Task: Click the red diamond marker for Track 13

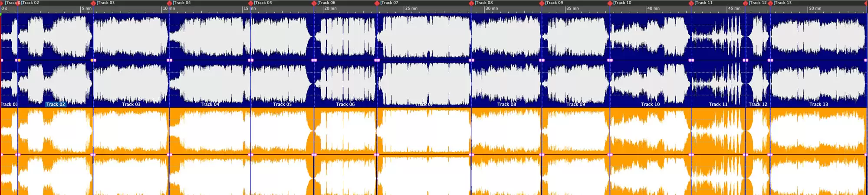Action: pos(770,3)
